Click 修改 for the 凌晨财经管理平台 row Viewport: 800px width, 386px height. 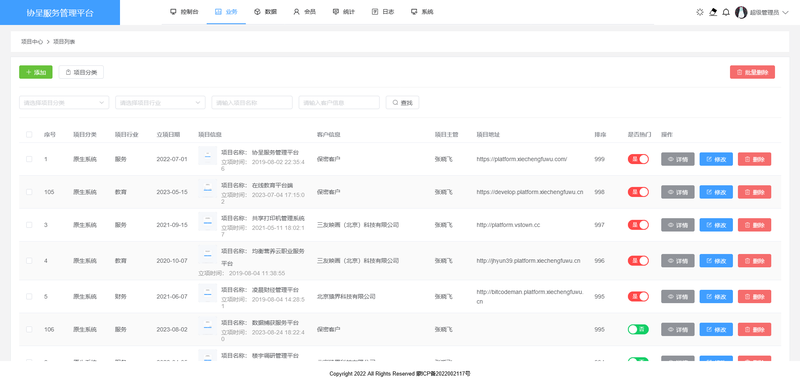pyautogui.click(x=716, y=296)
